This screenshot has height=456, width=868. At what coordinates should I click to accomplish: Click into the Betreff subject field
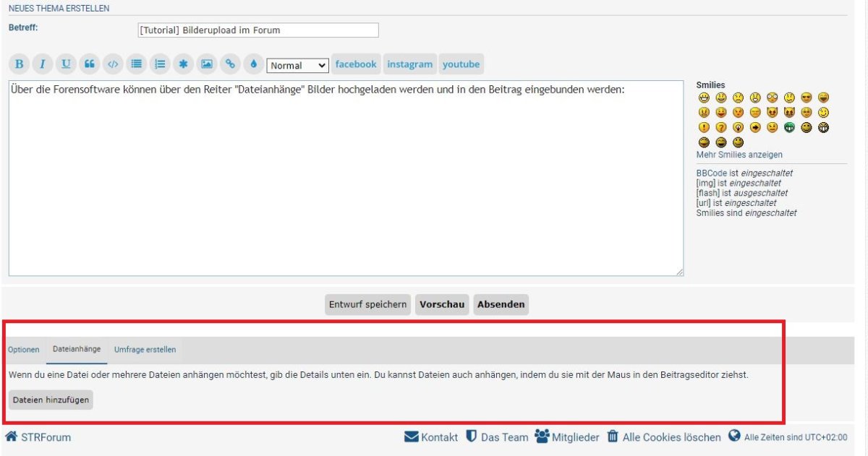point(258,30)
